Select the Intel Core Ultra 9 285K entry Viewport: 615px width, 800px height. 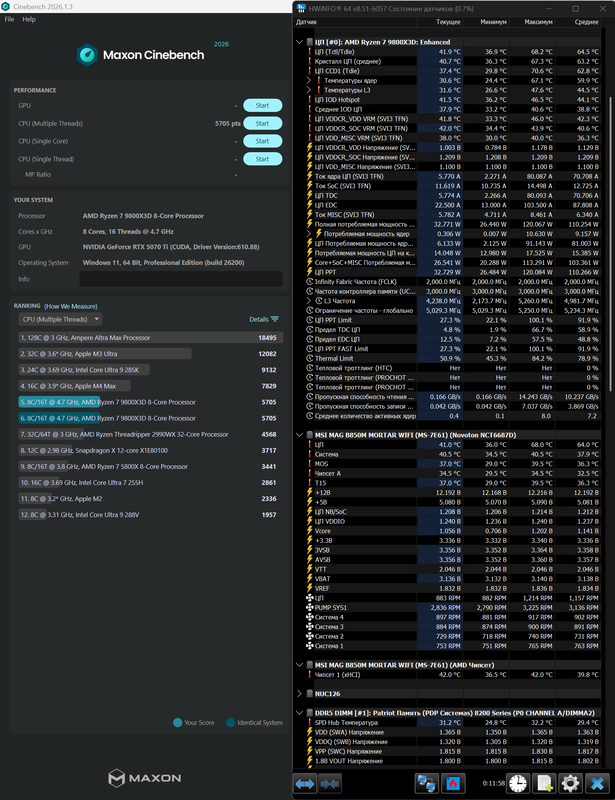(x=151, y=370)
